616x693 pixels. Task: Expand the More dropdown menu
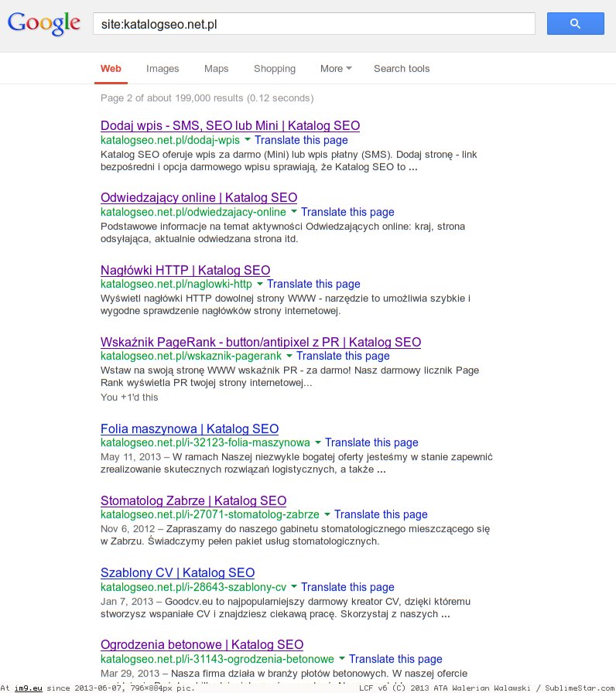[336, 69]
